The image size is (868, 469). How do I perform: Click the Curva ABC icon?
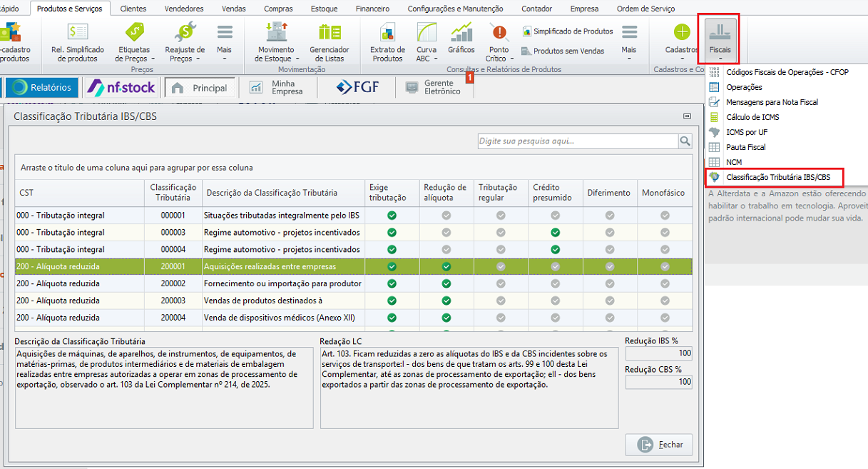click(427, 33)
